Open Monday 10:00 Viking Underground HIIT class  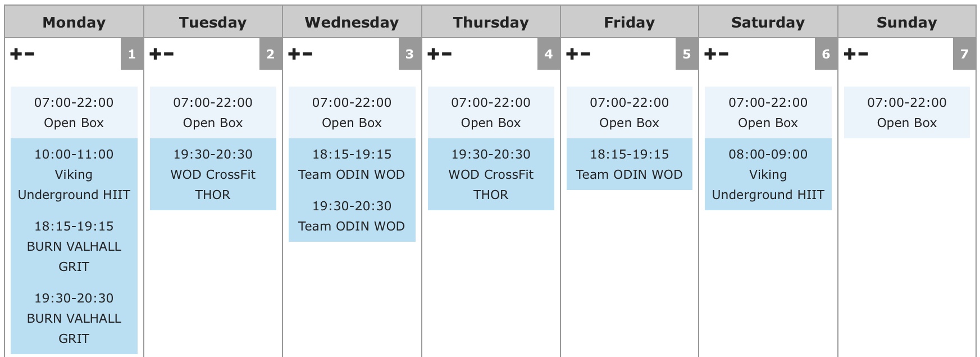[x=74, y=174]
